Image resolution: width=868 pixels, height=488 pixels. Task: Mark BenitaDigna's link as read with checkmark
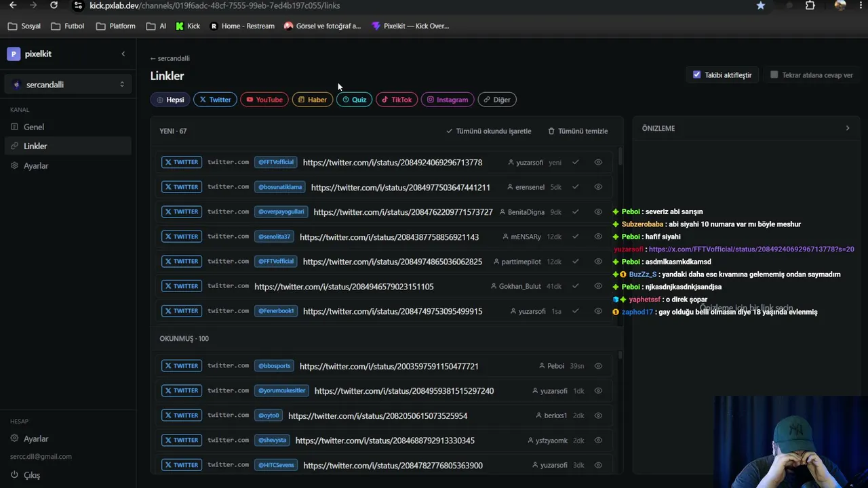[575, 212]
